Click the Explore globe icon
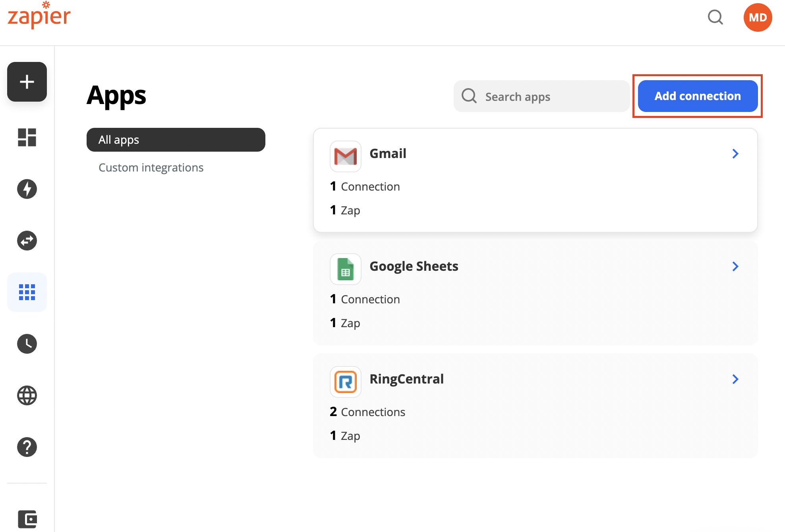785x532 pixels. click(27, 395)
